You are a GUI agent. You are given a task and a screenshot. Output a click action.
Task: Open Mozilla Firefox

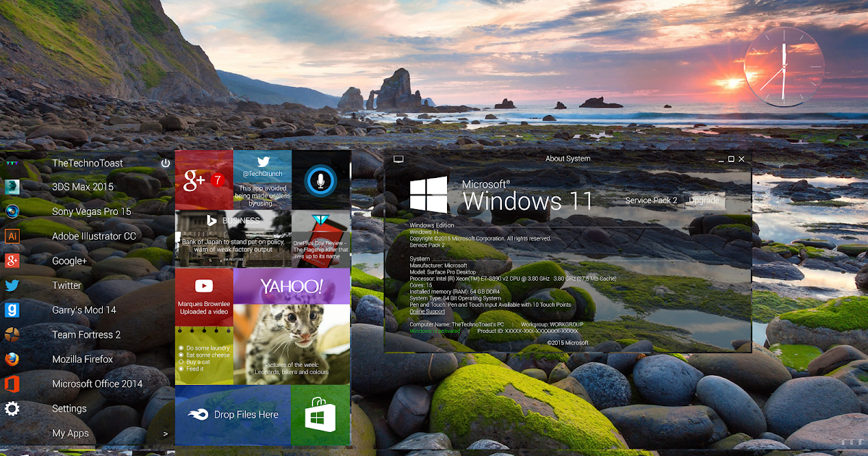click(x=82, y=359)
